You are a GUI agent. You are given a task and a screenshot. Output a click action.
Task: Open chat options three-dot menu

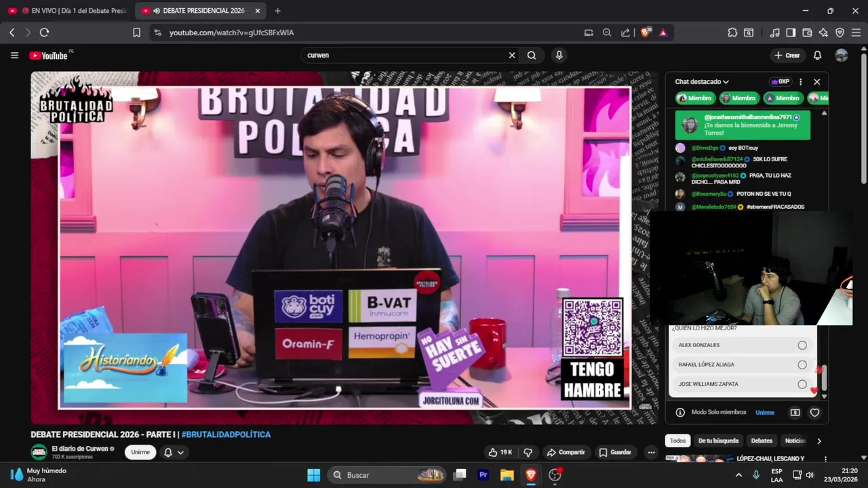point(800,81)
